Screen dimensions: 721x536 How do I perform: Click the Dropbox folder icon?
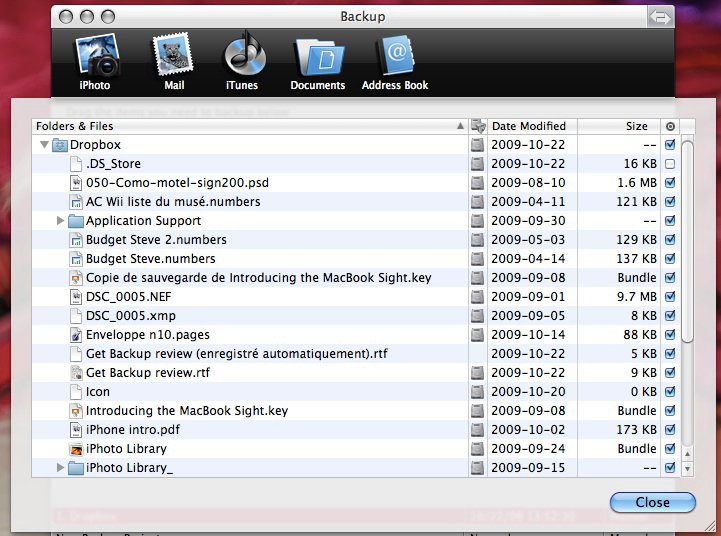[x=59, y=145]
